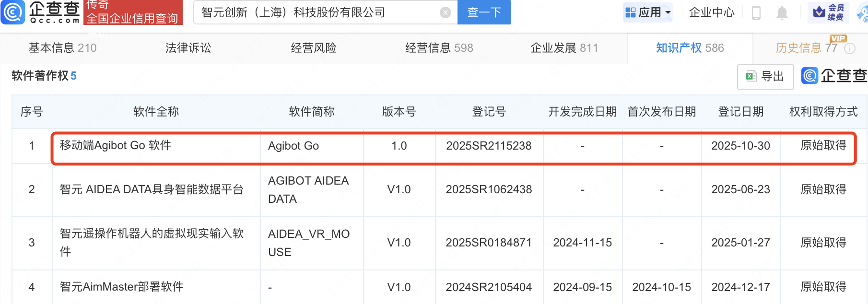Go to the 经营信息 tab
This screenshot has height=304, width=868.
[x=439, y=48]
